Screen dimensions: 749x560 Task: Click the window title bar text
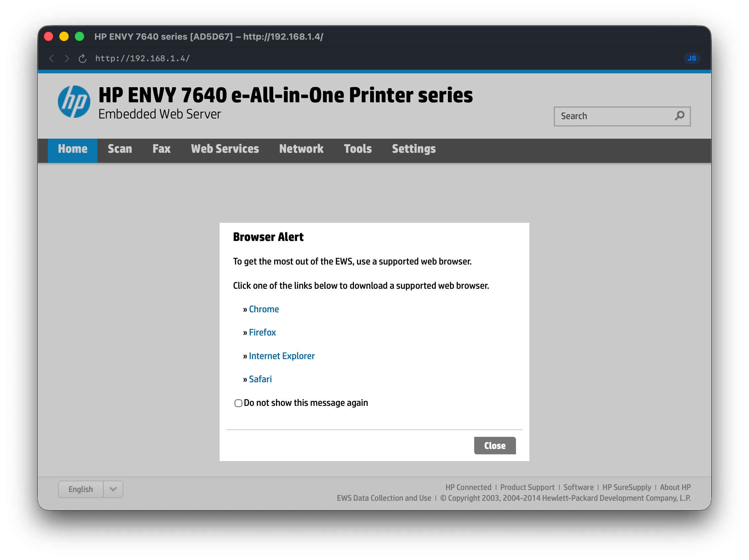[208, 37]
